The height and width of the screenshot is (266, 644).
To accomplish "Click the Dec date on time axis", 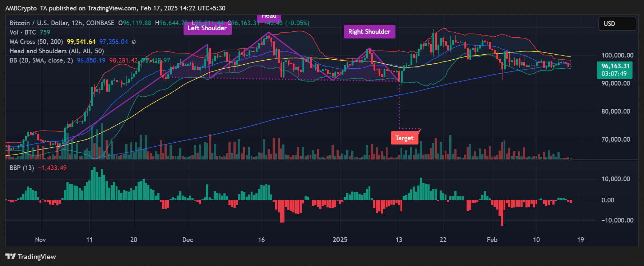I will [188, 240].
